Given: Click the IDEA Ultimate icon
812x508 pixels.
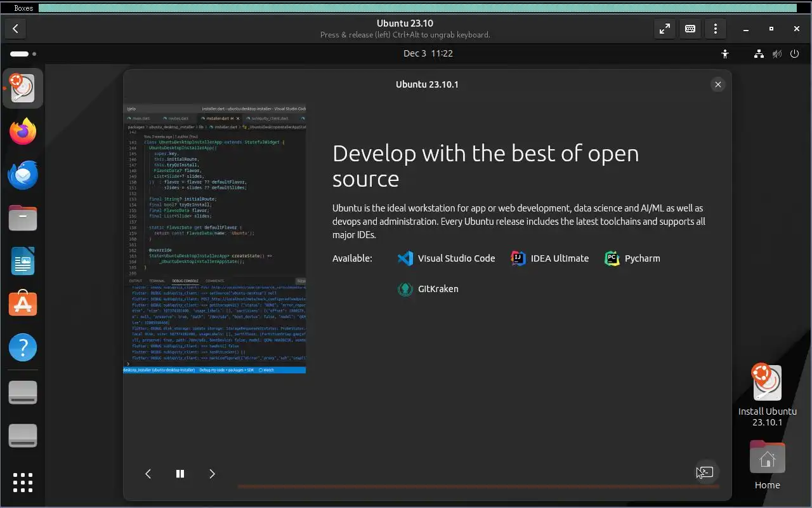Looking at the screenshot, I should [x=518, y=258].
